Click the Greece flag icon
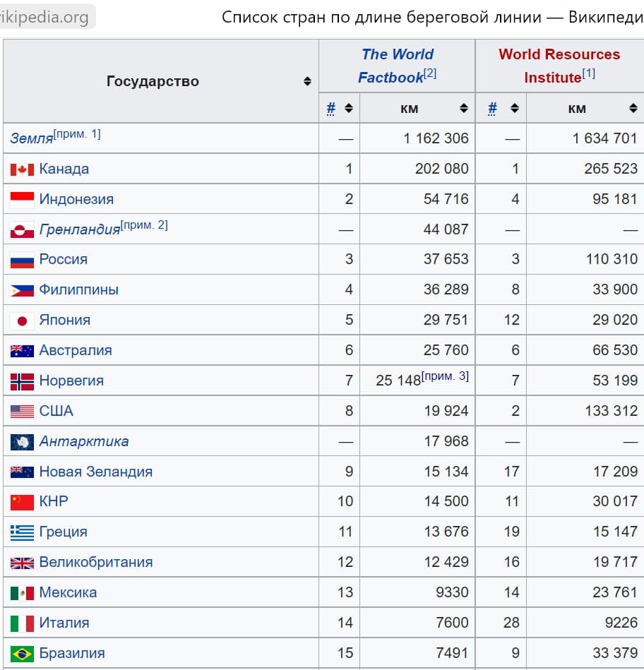Image resolution: width=644 pixels, height=670 pixels. click(x=22, y=532)
